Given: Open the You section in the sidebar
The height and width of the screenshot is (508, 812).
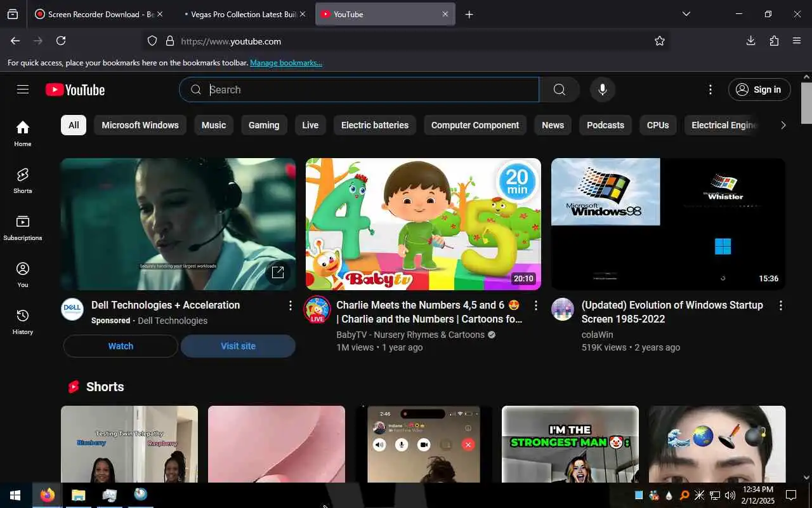Looking at the screenshot, I should click(23, 274).
